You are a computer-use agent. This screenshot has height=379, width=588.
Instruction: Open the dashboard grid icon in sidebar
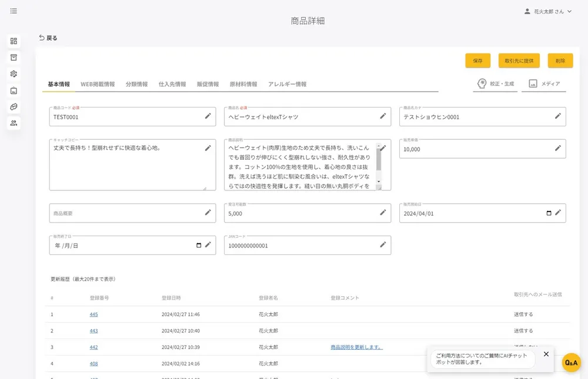tap(14, 41)
